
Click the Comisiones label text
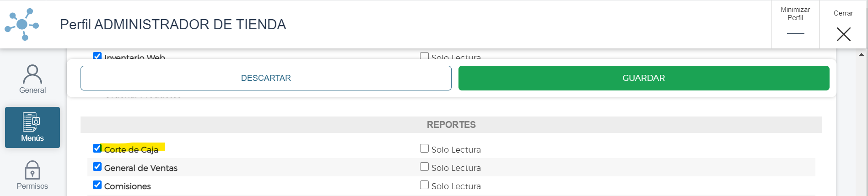point(128,186)
